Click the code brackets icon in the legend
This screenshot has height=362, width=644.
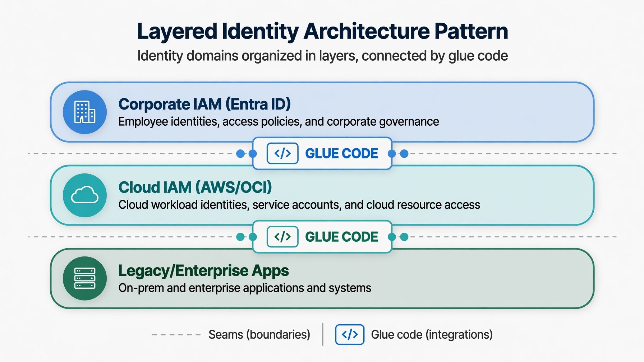point(350,335)
